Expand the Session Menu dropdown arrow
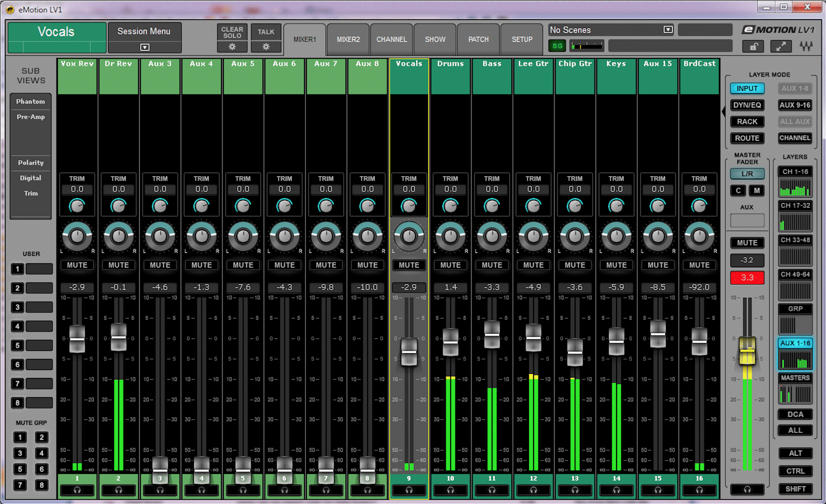This screenshot has width=826, height=504. tap(145, 47)
